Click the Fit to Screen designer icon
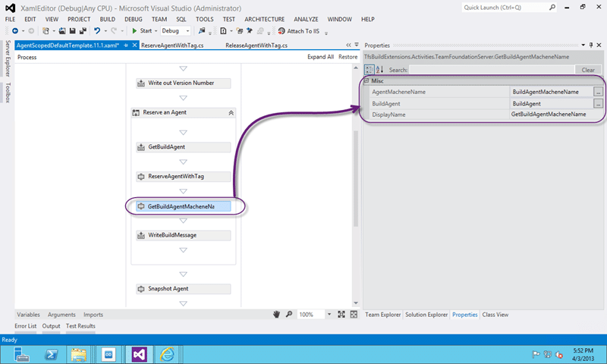Screen dimensions: 607x364 pos(341,315)
